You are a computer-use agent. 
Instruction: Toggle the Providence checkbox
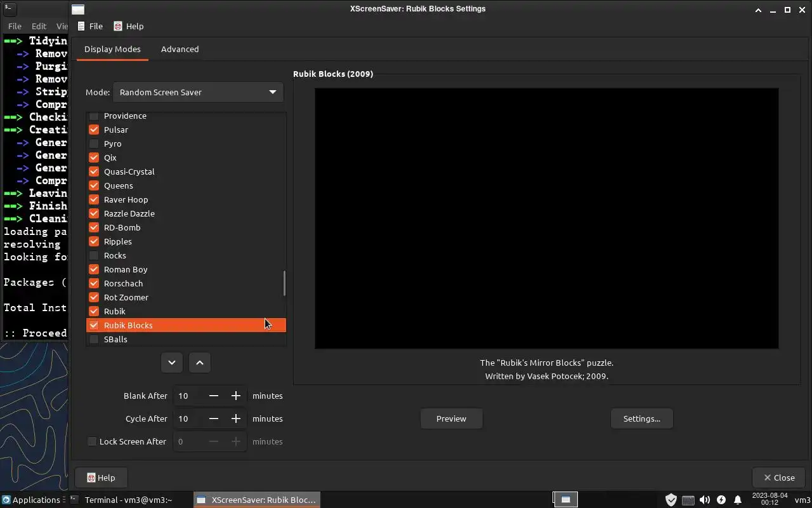click(x=94, y=116)
